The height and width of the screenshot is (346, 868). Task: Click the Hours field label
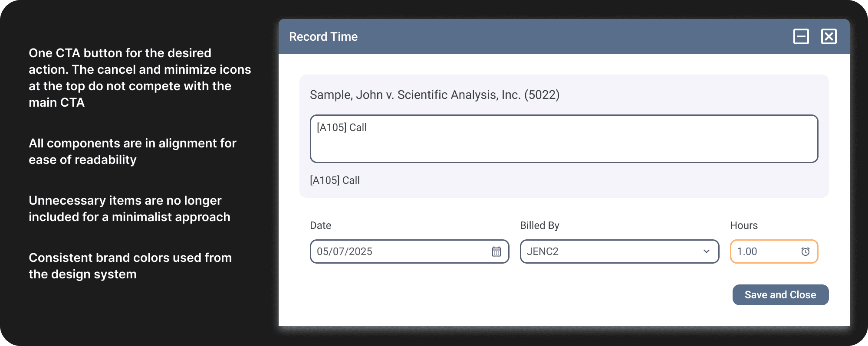(743, 225)
